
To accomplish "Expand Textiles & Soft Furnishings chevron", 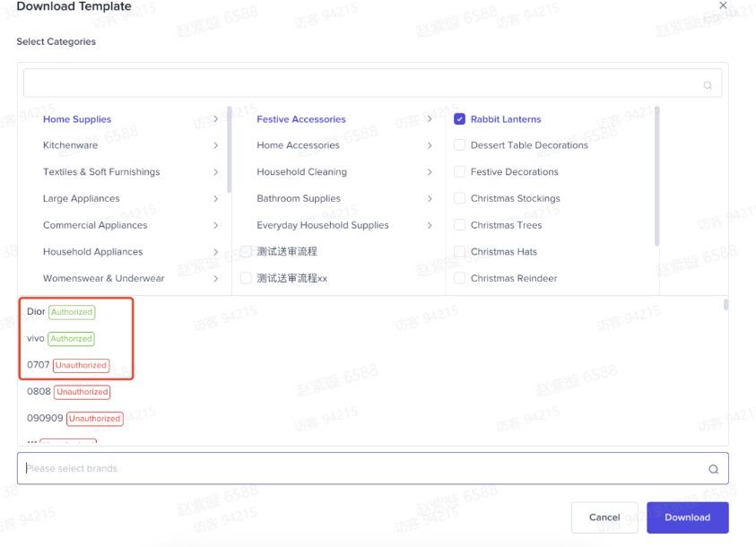I will (x=215, y=172).
